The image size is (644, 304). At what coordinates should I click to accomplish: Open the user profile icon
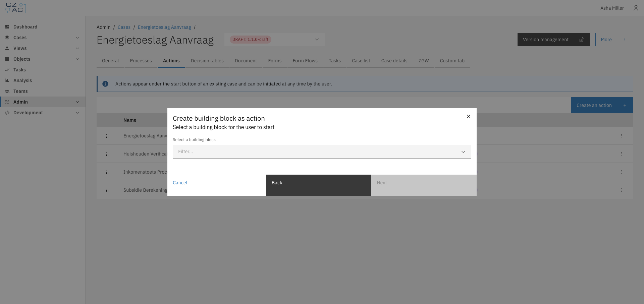[636, 8]
